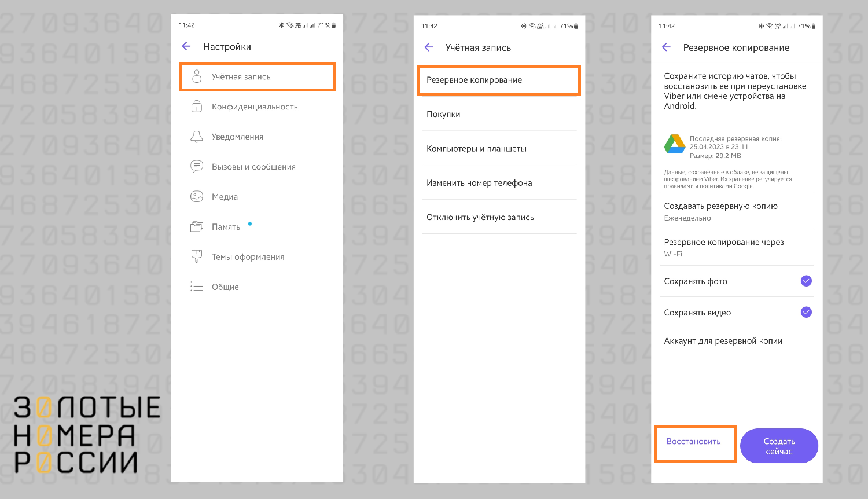Screen dimensions: 868x499
Task: Tap back arrow on Настройки screen
Action: coord(186,46)
